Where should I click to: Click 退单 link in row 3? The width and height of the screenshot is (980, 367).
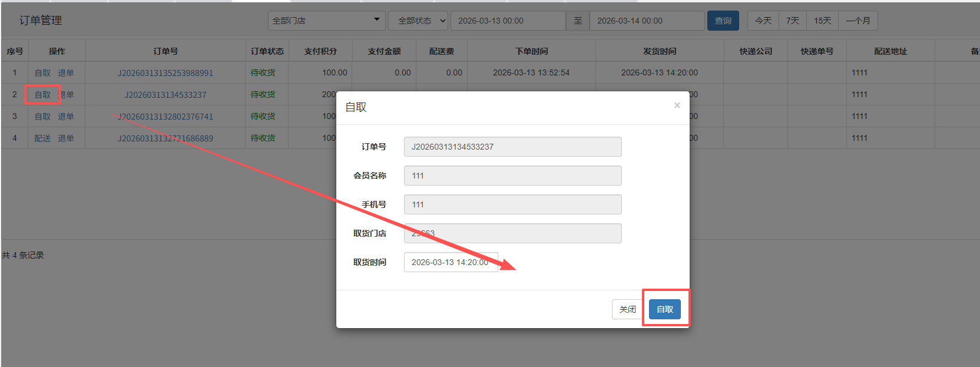pyautogui.click(x=66, y=117)
